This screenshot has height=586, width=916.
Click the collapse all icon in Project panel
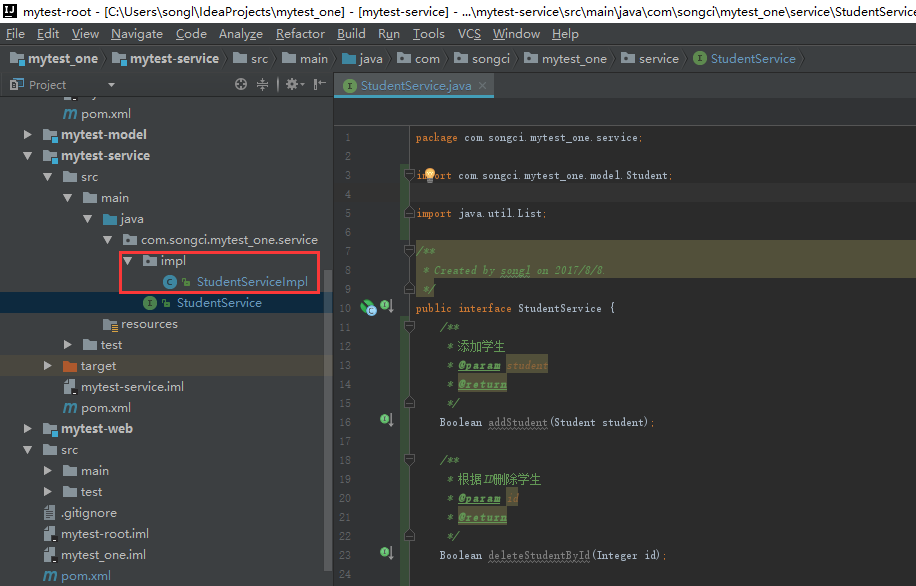pyautogui.click(x=263, y=85)
